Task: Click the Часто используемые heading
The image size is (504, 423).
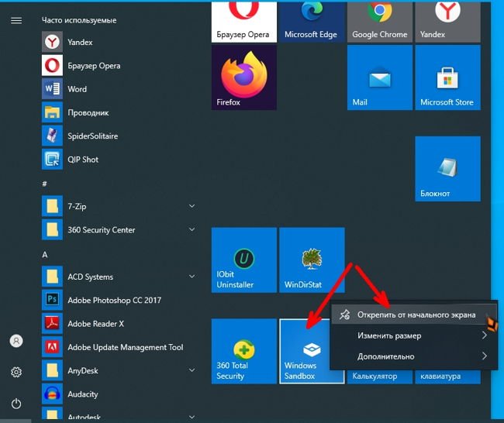Action: [x=79, y=20]
